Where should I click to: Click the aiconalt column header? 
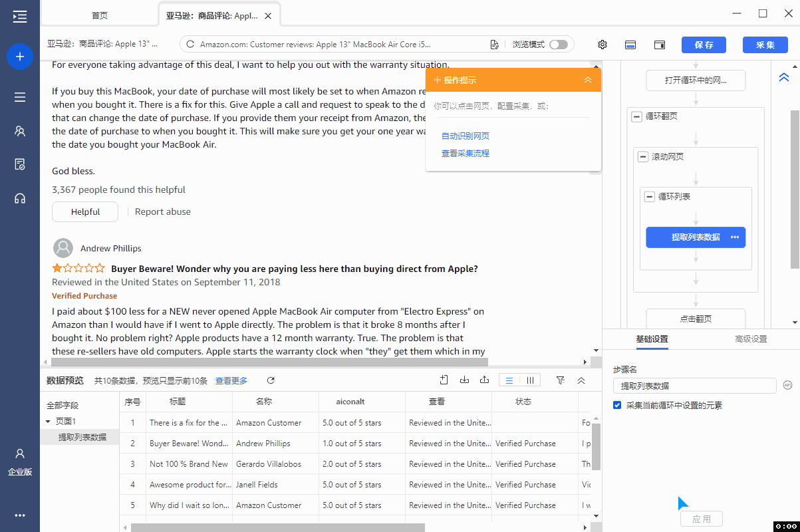click(x=350, y=402)
